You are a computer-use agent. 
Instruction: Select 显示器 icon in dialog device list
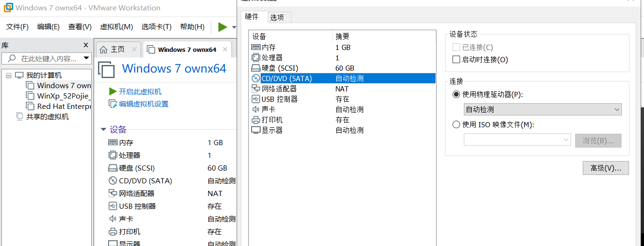click(256, 131)
